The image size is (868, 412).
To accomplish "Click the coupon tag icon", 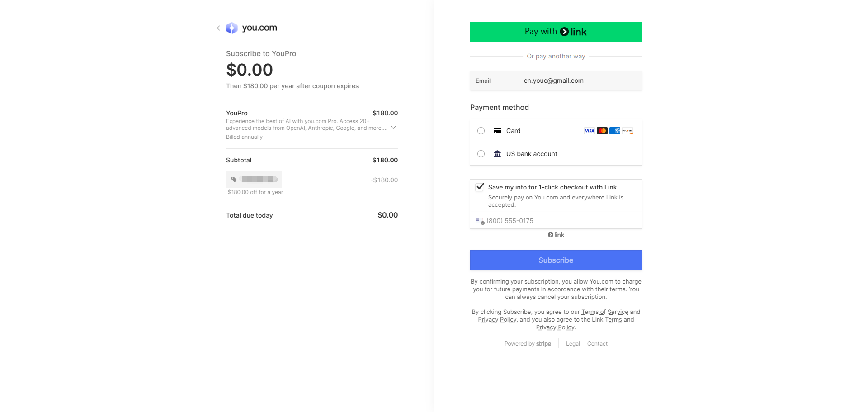I will click(234, 180).
